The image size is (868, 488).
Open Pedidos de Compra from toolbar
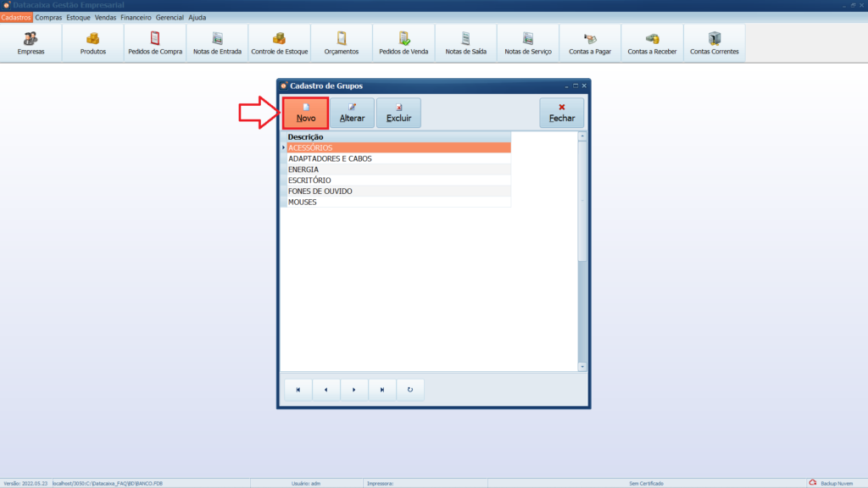coord(155,42)
